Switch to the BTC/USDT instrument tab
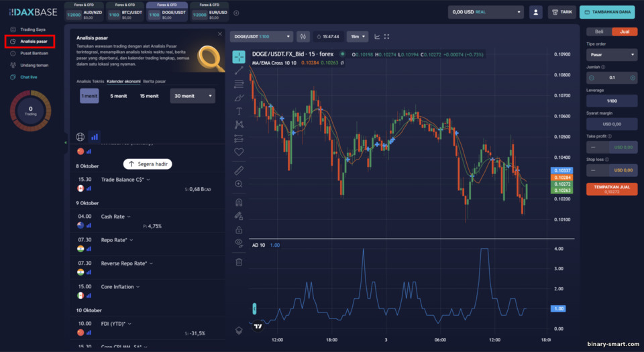The height and width of the screenshot is (352, 644). tap(125, 12)
